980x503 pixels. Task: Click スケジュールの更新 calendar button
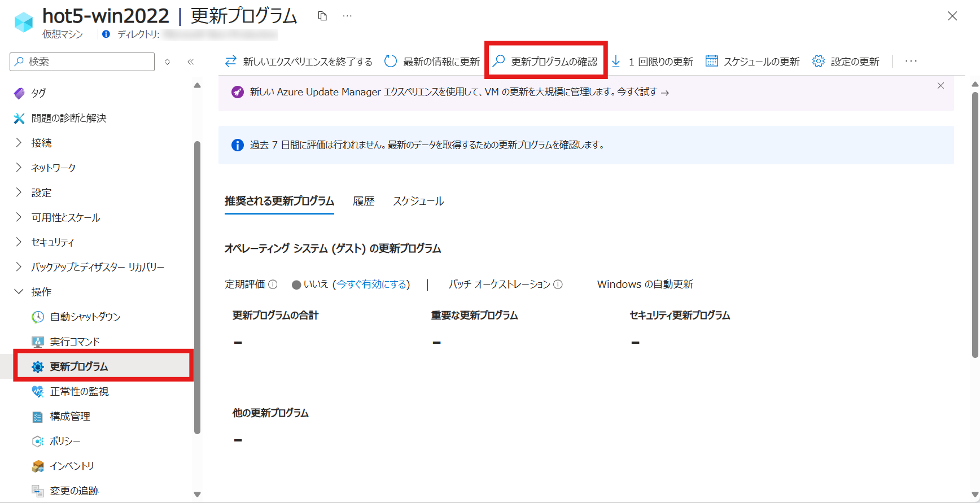click(x=753, y=62)
